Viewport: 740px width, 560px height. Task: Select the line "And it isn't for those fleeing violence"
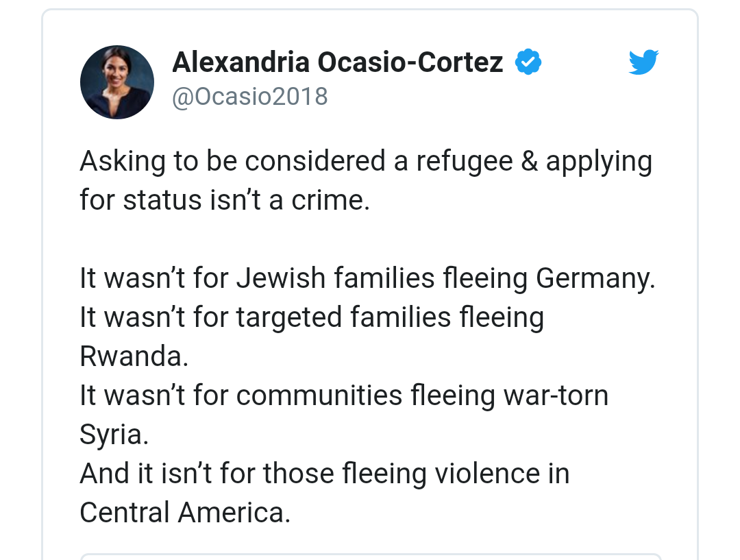325,474
